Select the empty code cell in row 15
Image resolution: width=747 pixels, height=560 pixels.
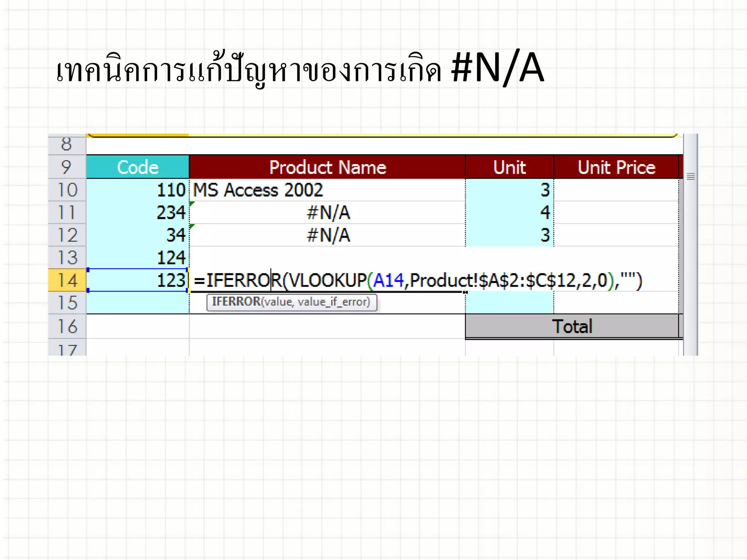point(138,303)
